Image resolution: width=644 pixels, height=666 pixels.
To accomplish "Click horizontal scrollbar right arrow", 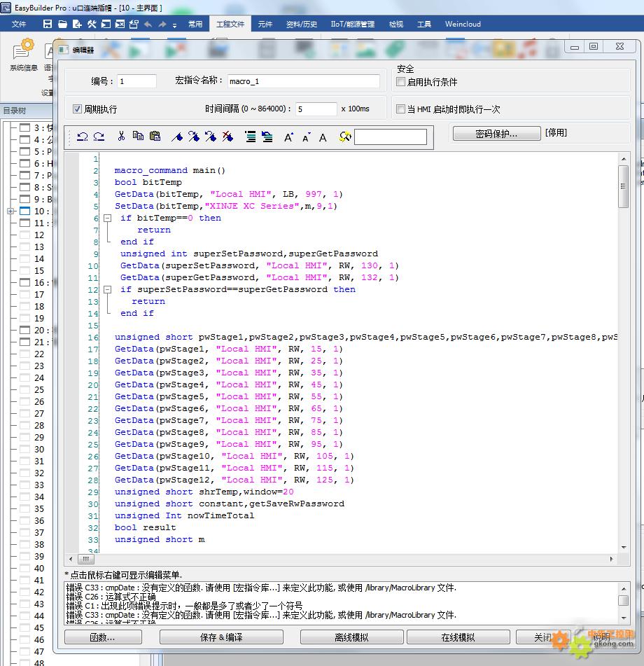I will click(611, 559).
